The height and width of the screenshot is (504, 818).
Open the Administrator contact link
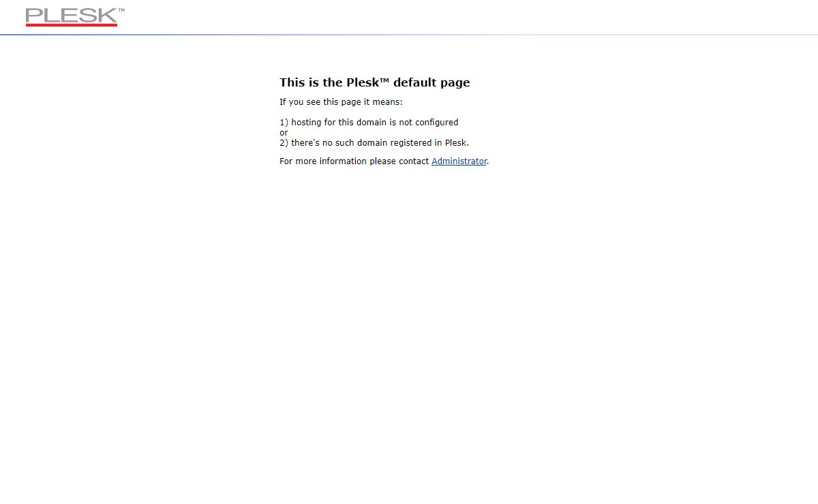pos(459,161)
